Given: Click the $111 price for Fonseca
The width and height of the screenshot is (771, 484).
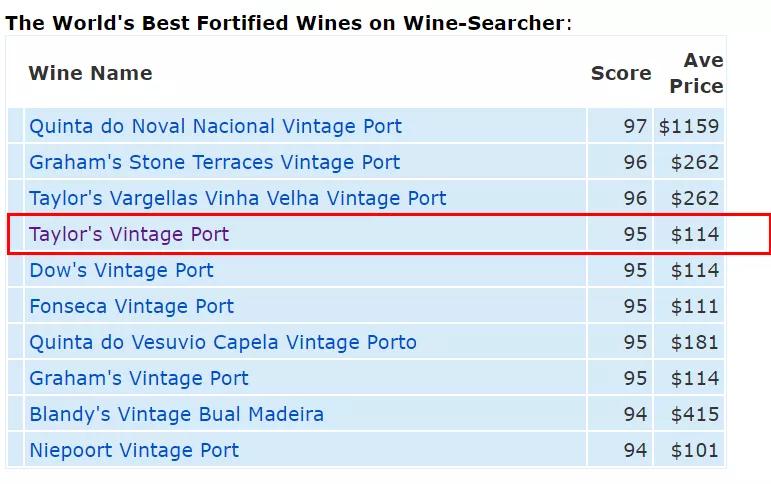Looking at the screenshot, I should pyautogui.click(x=695, y=307).
